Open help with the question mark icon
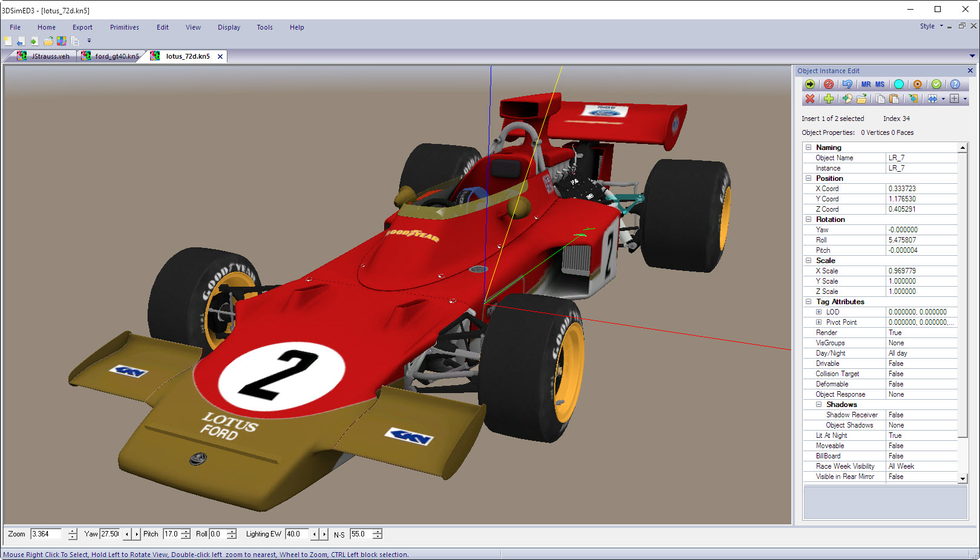This screenshot has height=560, width=980. tap(955, 84)
